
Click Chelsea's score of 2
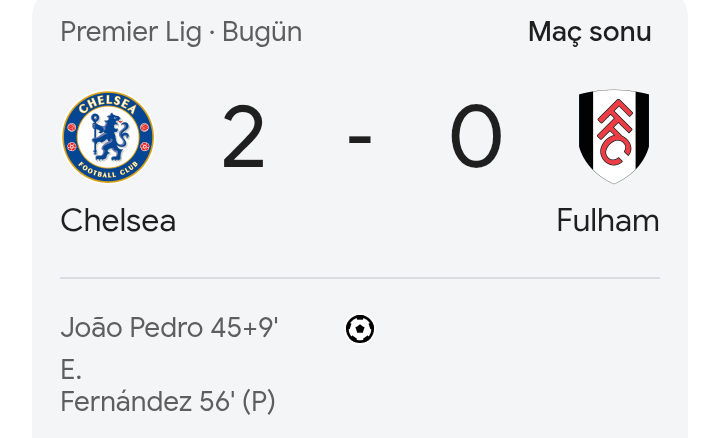(x=243, y=138)
